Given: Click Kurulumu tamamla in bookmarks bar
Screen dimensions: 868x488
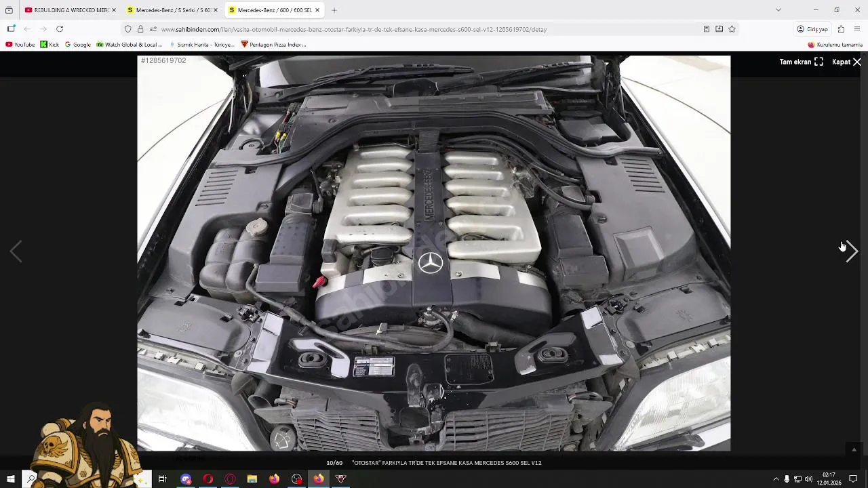Looking at the screenshot, I should pyautogui.click(x=835, y=45).
